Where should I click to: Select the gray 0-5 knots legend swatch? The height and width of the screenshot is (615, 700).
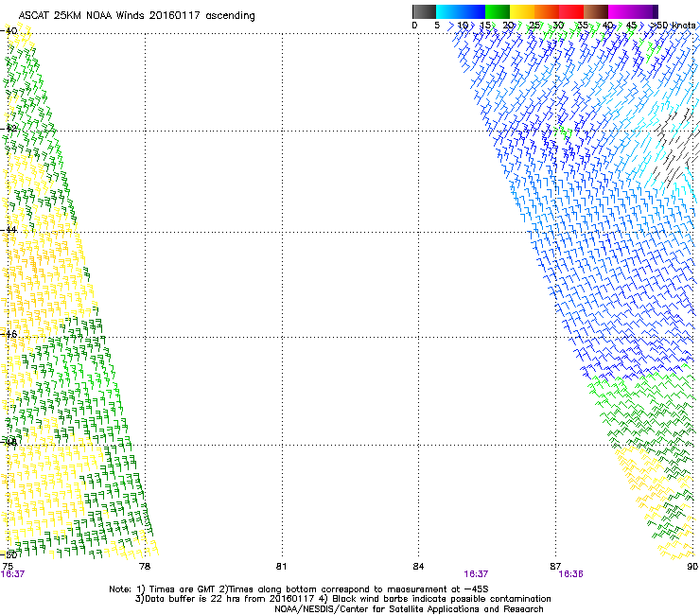click(424, 11)
